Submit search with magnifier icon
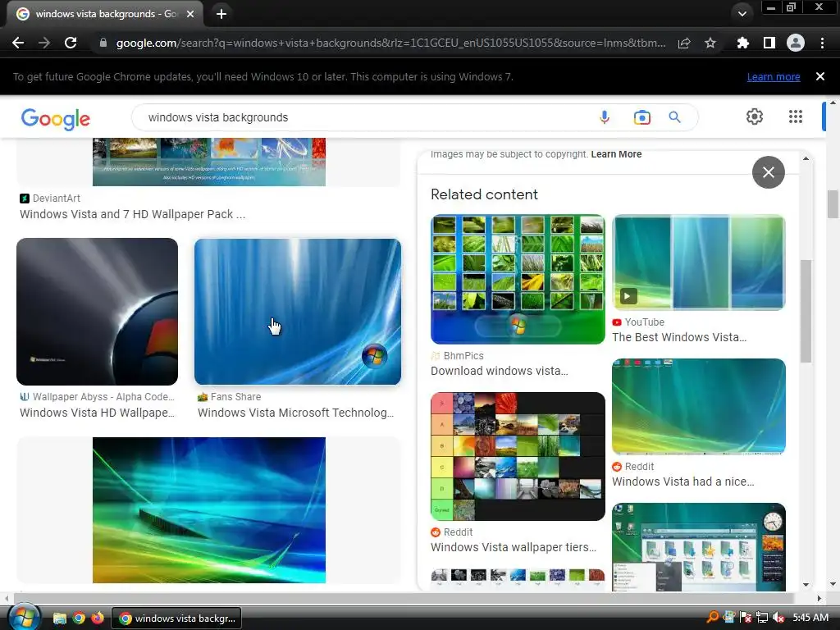 tap(674, 117)
